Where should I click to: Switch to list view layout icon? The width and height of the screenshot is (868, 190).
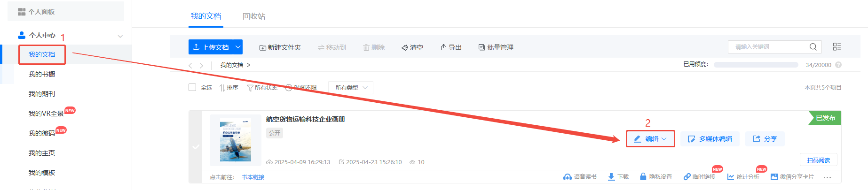(837, 47)
